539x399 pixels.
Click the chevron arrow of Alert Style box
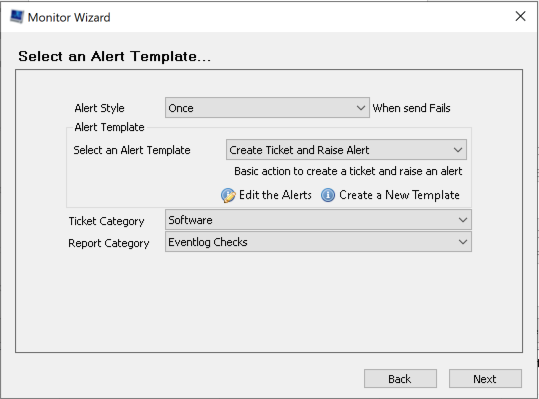[361, 108]
